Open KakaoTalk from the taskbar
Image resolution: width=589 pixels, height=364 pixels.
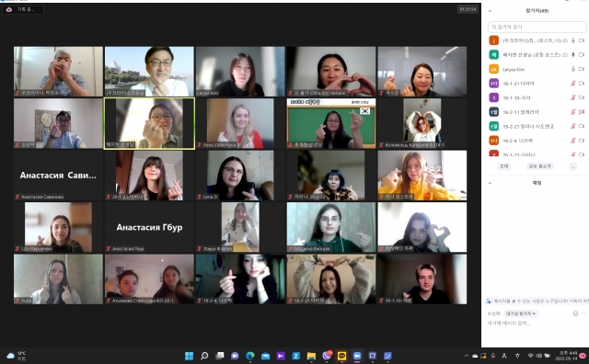click(341, 356)
